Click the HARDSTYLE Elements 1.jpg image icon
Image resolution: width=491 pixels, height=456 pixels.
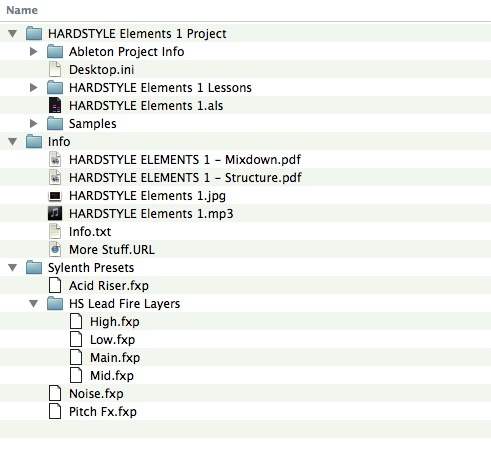[55, 196]
